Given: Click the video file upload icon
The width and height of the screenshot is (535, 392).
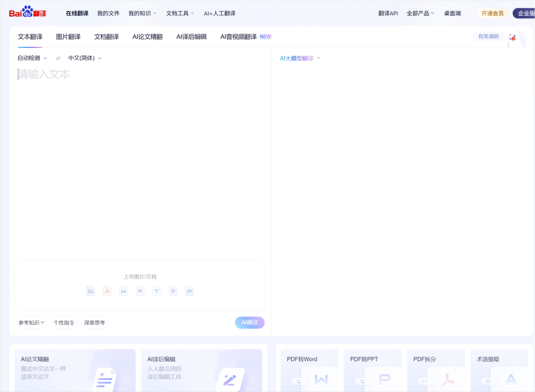Looking at the screenshot, I should coord(173,291).
